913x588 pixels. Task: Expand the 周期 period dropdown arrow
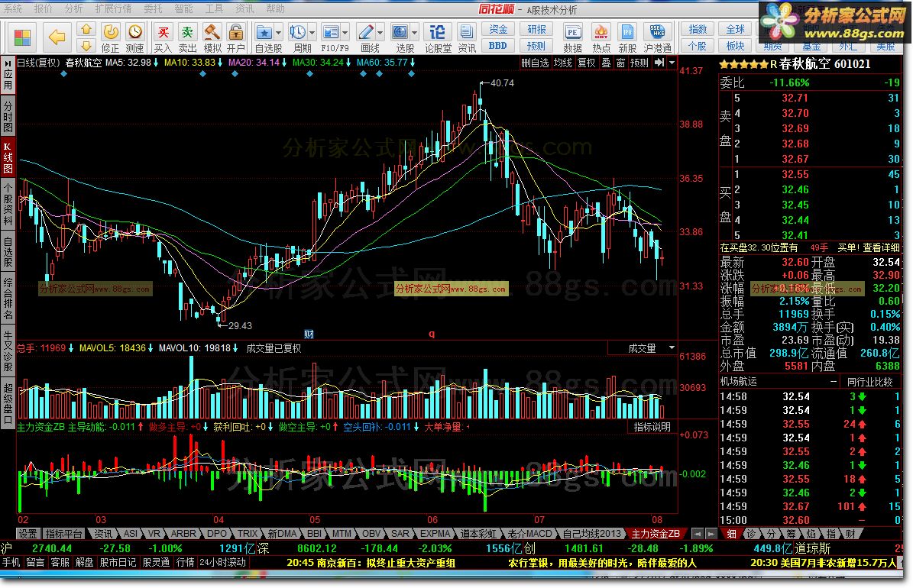coord(312,32)
